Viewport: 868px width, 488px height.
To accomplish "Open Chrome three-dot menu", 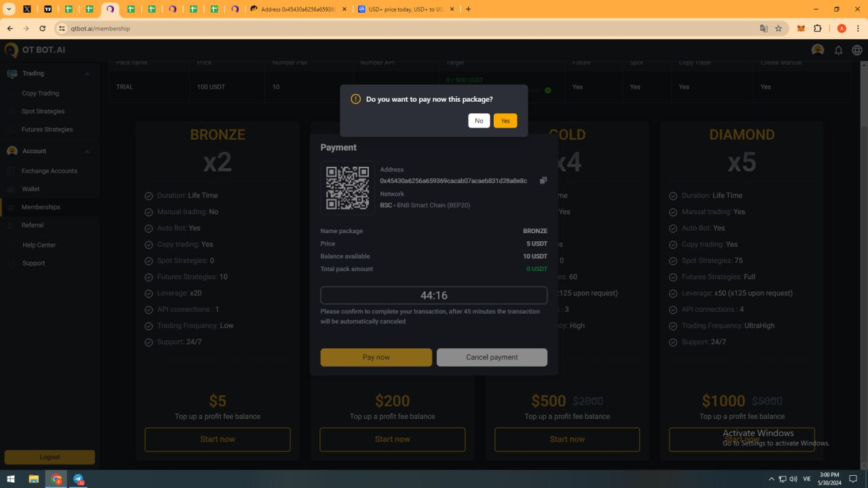I will point(857,28).
